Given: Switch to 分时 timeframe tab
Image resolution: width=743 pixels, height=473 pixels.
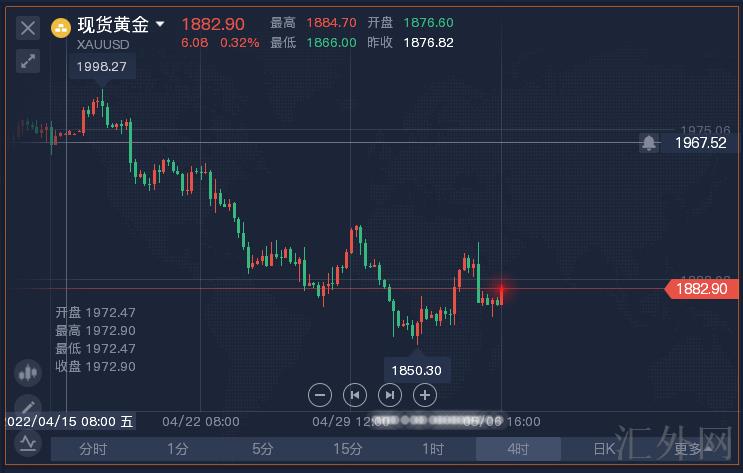Looking at the screenshot, I should [93, 449].
